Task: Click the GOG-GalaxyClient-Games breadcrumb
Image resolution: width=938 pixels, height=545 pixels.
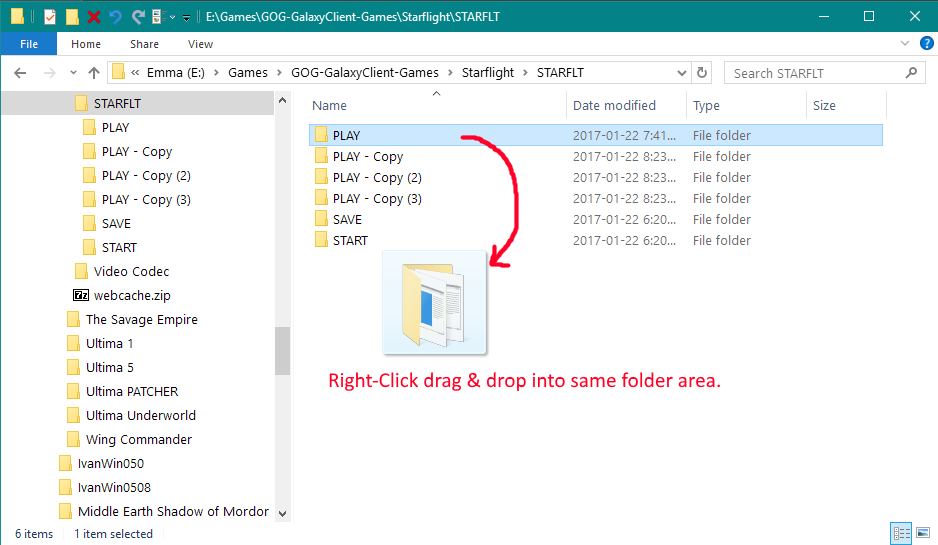Action: pyautogui.click(x=364, y=73)
